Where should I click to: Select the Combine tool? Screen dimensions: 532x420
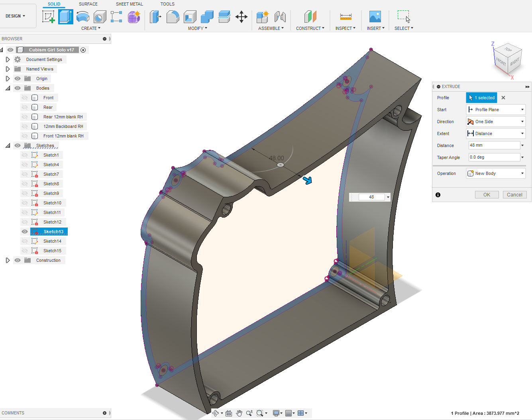tap(207, 17)
